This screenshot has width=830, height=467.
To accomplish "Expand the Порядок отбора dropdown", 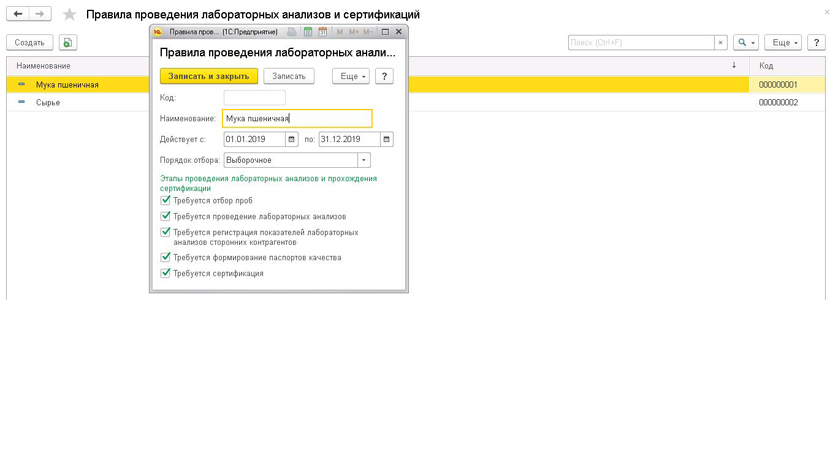I will [x=364, y=160].
